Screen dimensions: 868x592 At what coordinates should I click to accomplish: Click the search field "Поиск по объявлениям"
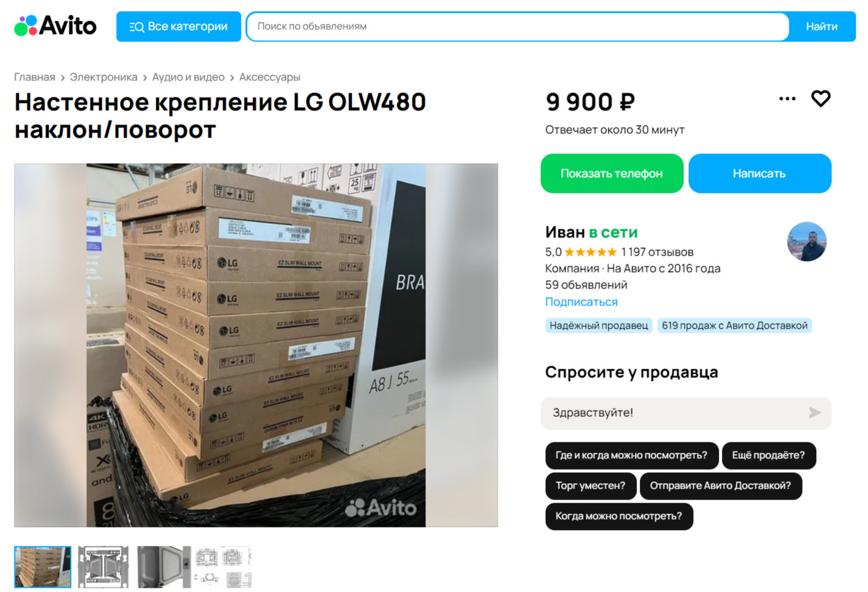click(x=517, y=27)
